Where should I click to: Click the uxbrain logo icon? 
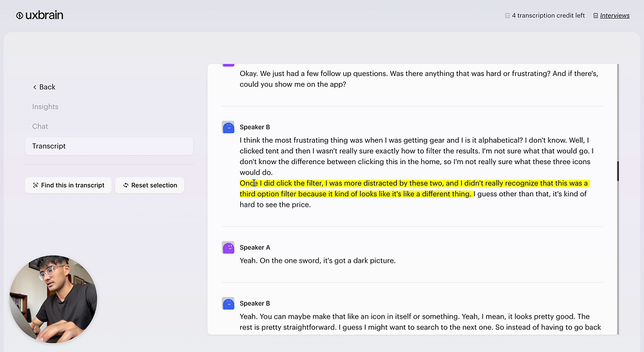click(20, 15)
